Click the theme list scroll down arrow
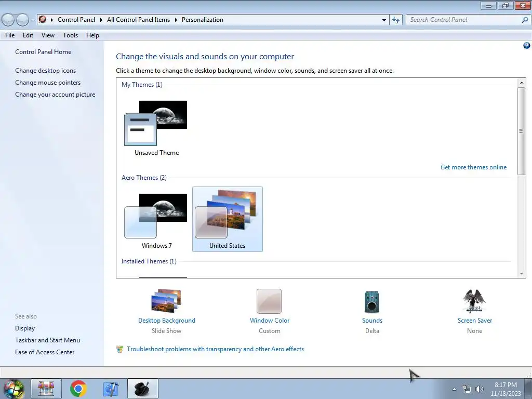The image size is (532, 399). [522, 273]
